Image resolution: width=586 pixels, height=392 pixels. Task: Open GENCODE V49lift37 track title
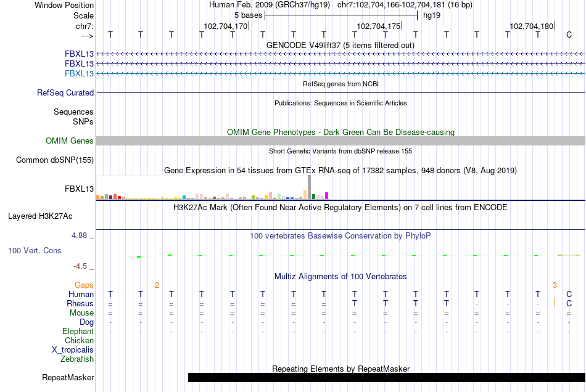pyautogui.click(x=340, y=45)
